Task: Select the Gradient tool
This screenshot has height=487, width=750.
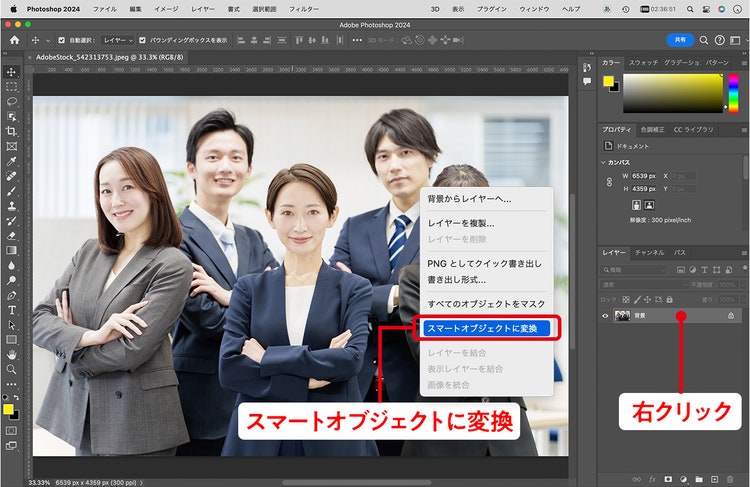Action: (x=11, y=250)
